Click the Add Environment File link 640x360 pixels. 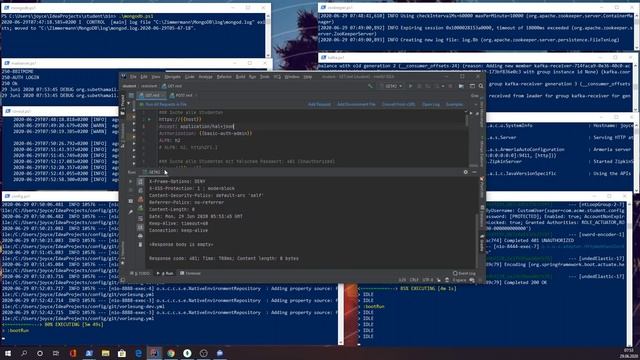[356, 104]
